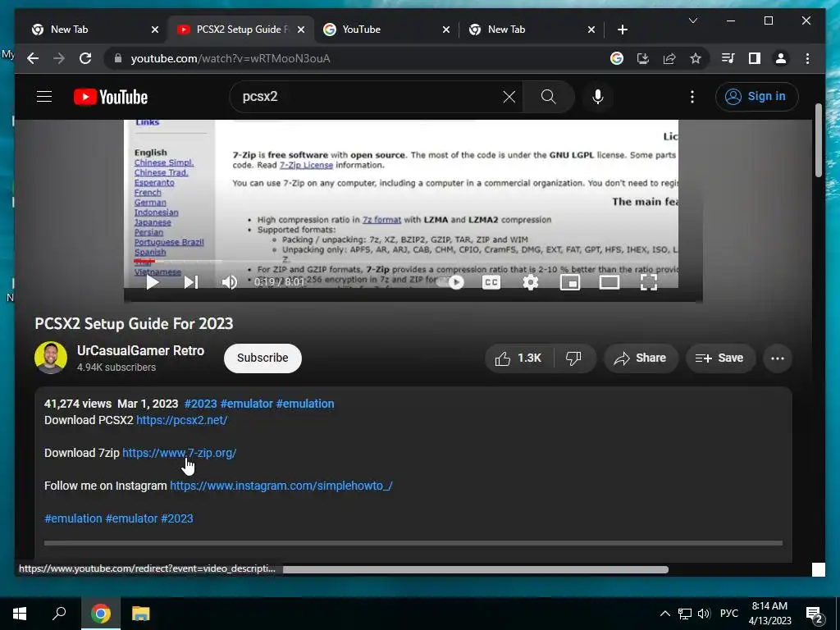Subscribe to the channel
The height and width of the screenshot is (630, 840).
pos(262,358)
